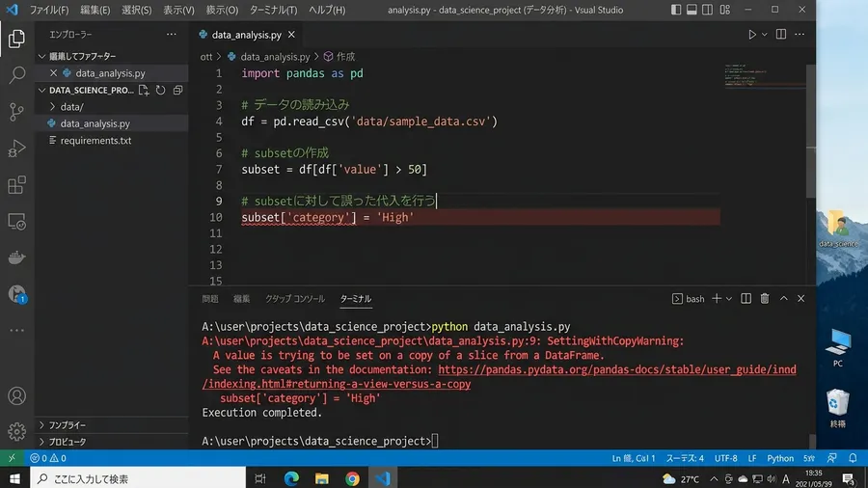Toggle secondary sidebar visibility

click(708, 10)
